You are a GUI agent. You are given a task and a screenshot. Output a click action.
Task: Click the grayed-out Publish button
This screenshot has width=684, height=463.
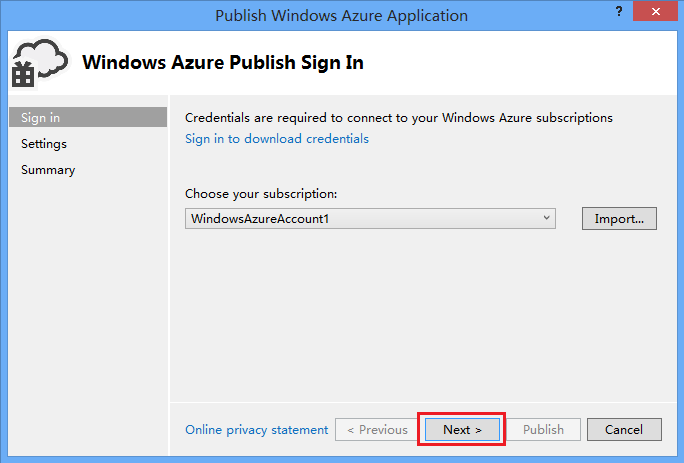(544, 430)
